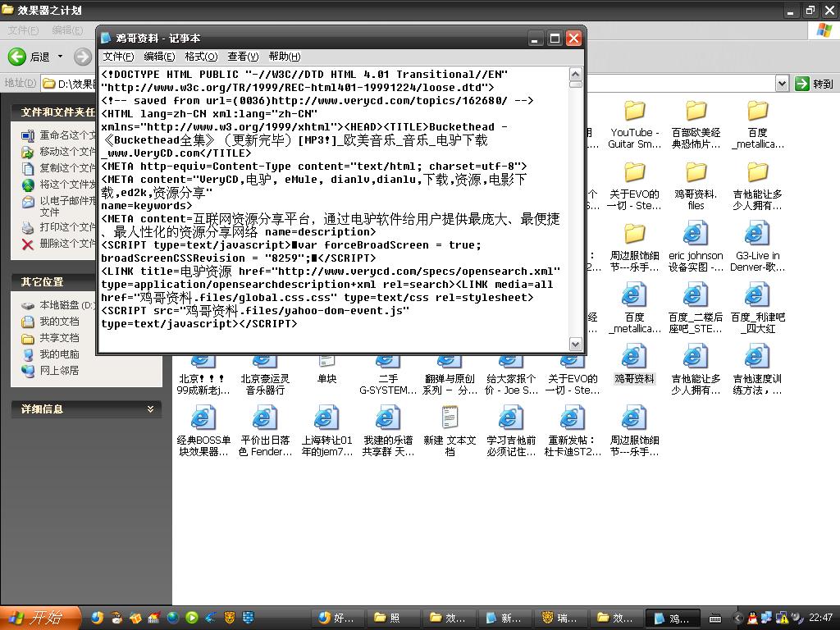The height and width of the screenshot is (630, 840).
Task: Open the Notepad 帮助(H) menu
Action: click(x=284, y=57)
